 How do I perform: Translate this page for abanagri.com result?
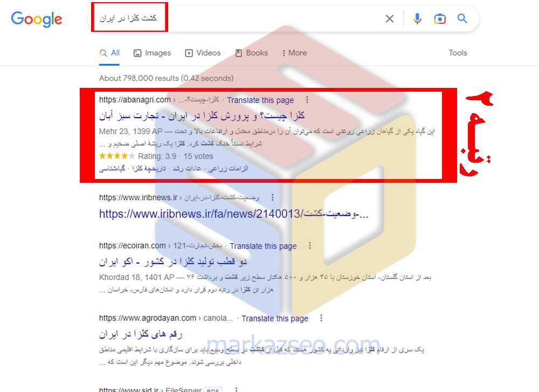(260, 100)
